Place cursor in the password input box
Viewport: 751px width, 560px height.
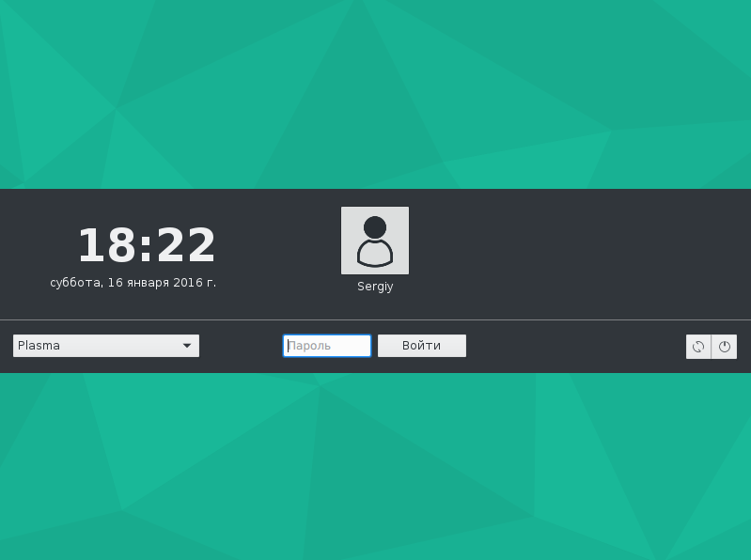point(327,346)
